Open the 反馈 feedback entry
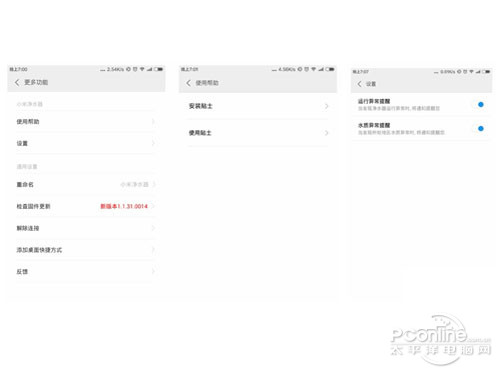This screenshot has height=375, width=500. tap(86, 271)
